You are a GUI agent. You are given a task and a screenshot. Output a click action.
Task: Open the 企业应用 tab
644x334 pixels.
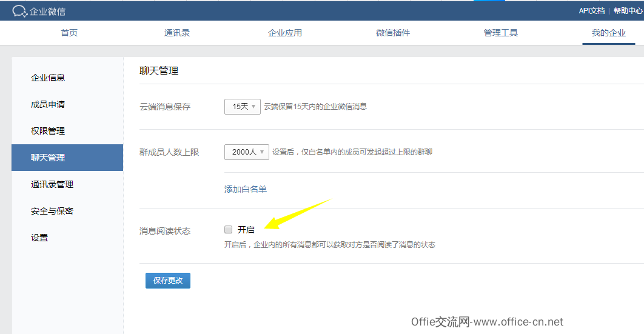[x=285, y=33]
